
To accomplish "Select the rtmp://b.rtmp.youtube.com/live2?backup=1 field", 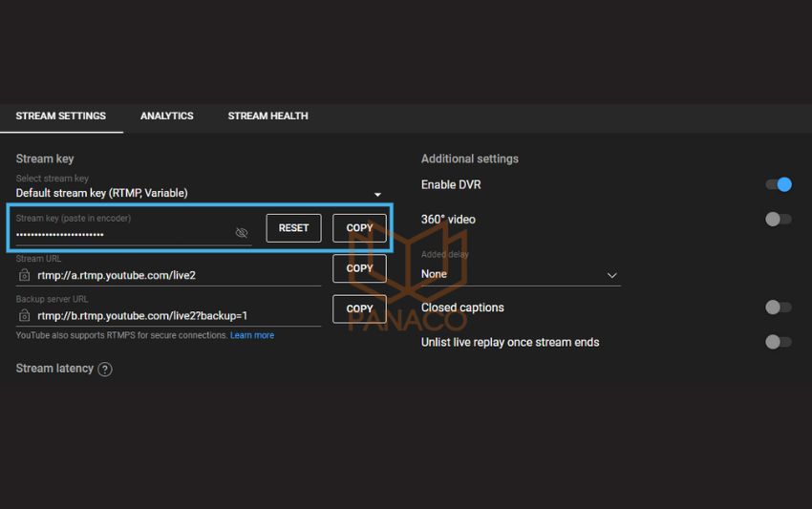I will pyautogui.click(x=169, y=315).
